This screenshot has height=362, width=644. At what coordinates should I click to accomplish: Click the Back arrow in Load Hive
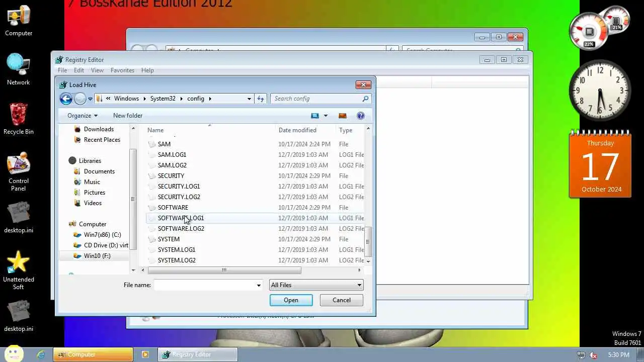pos(66,99)
